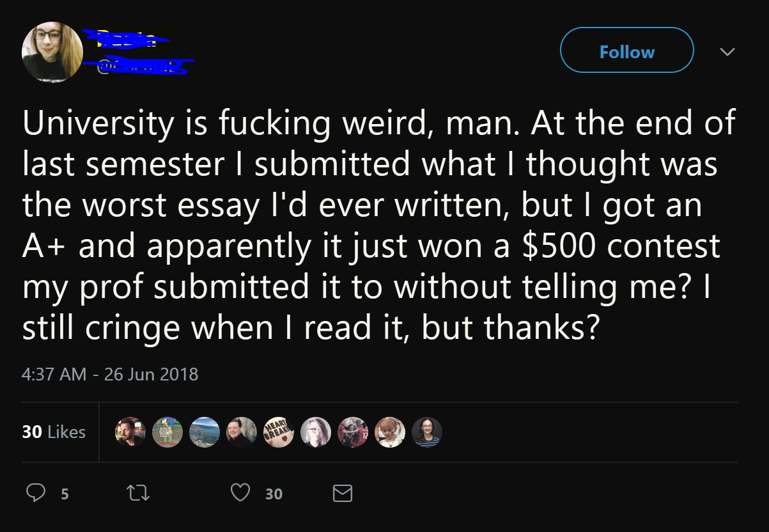
Task: Click the red-jersey sports team liker avatar
Action: pos(353,432)
